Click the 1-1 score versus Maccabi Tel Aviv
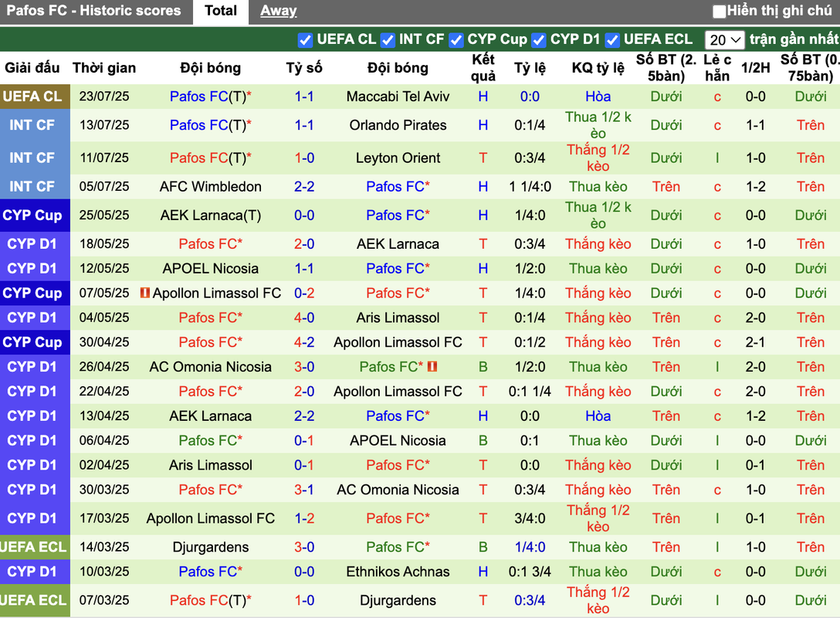 click(303, 97)
